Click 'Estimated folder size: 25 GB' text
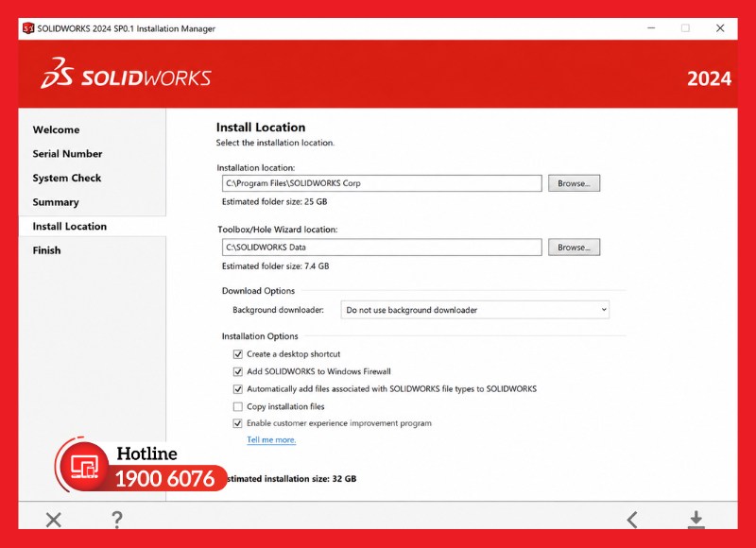Image resolution: width=756 pixels, height=548 pixels. coord(274,201)
